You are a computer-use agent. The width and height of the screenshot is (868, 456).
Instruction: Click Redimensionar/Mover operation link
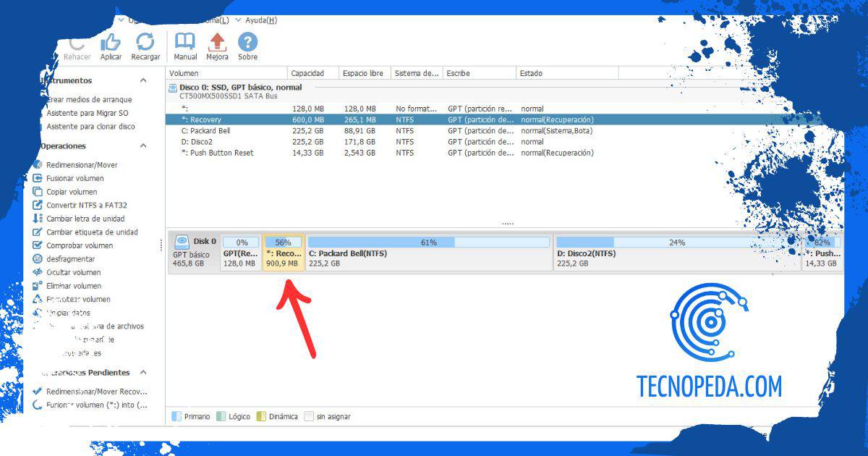pyautogui.click(x=82, y=165)
